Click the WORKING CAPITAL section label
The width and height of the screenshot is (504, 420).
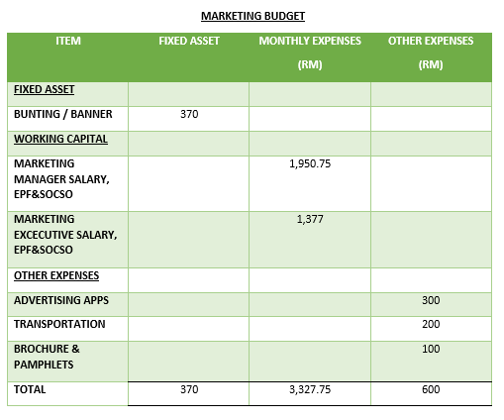(x=60, y=139)
